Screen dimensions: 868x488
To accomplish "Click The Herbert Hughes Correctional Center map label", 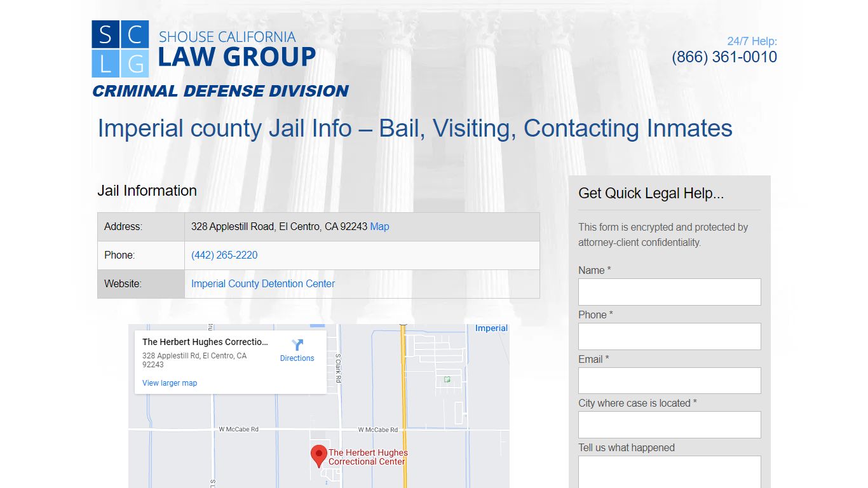I will pos(368,457).
